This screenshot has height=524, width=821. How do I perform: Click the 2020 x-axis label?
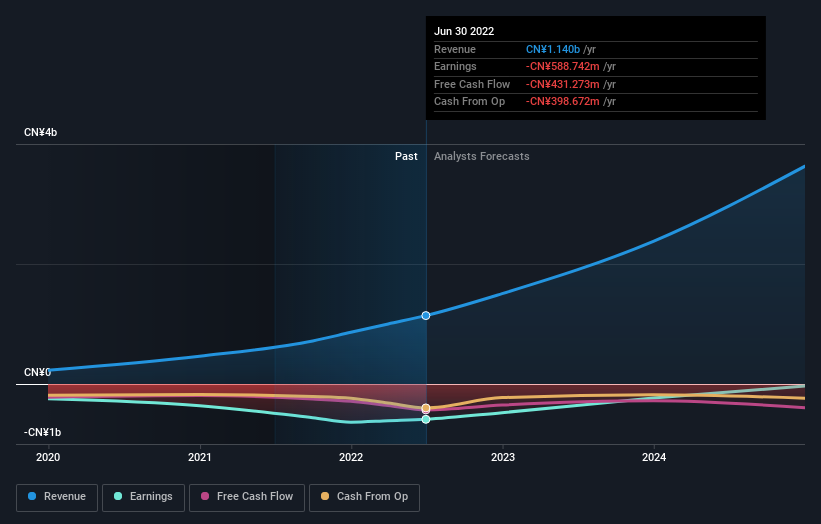coord(48,457)
